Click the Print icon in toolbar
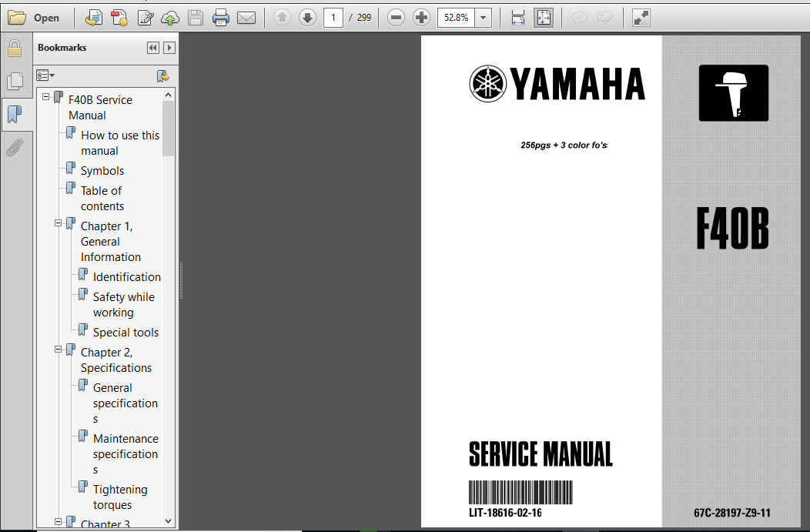 pos(220,18)
